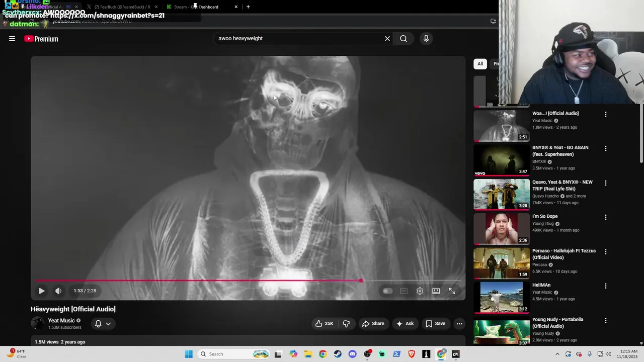Viewport: 644px width, 362px height.
Task: Open Steam from the taskbar
Action: pos(338,354)
